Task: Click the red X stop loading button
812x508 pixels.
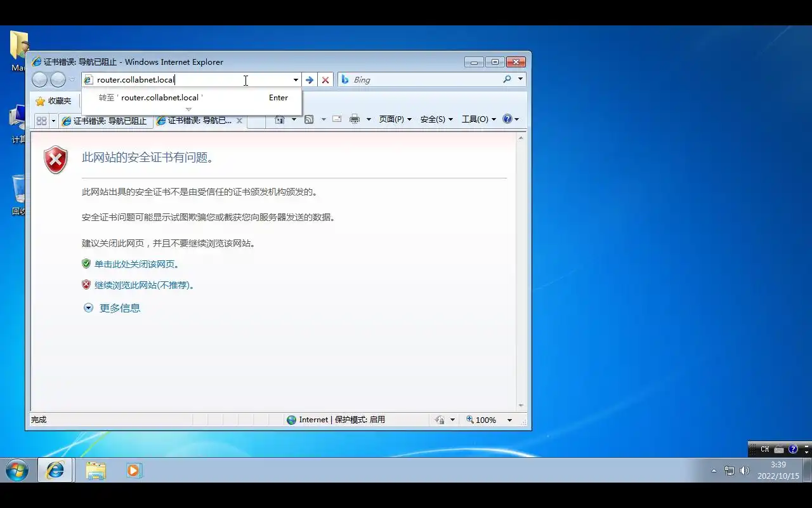Action: pos(325,80)
